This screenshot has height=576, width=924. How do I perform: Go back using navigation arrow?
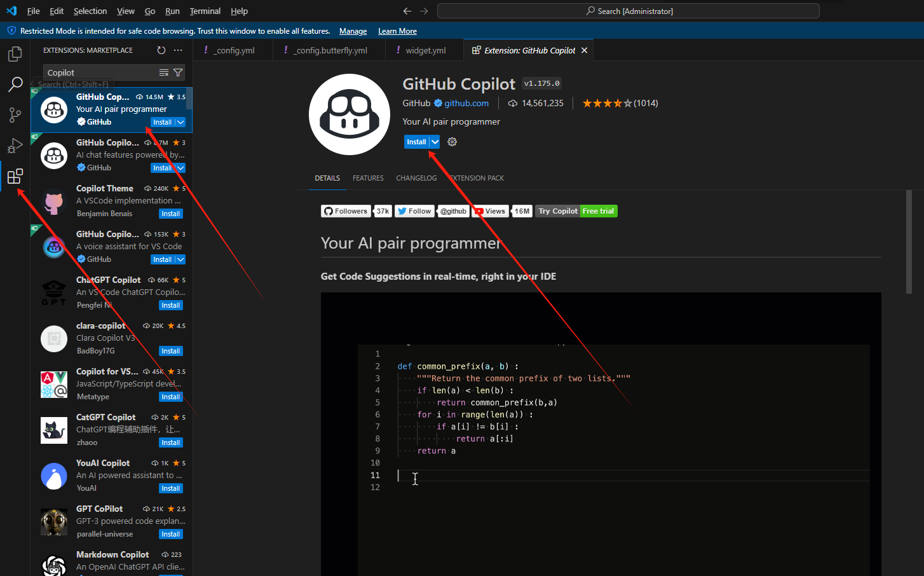tap(407, 11)
